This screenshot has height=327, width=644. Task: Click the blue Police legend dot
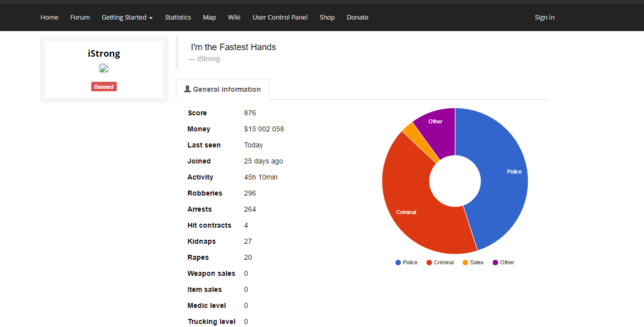coord(398,262)
